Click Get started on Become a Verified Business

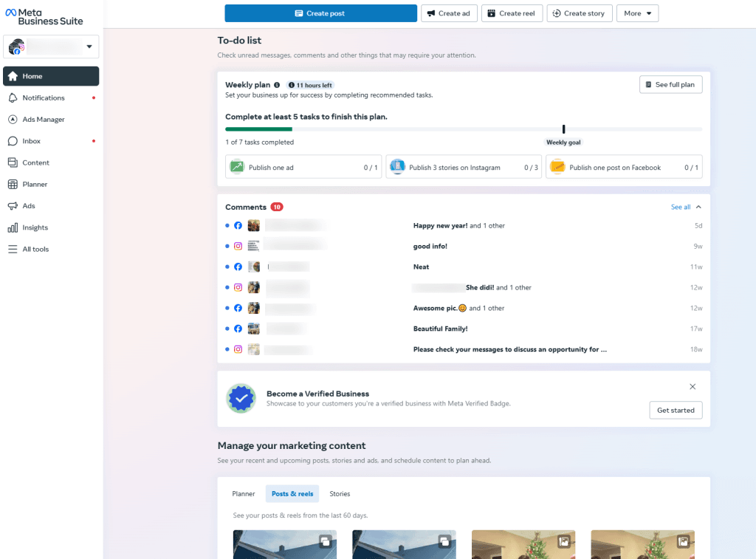click(x=675, y=410)
